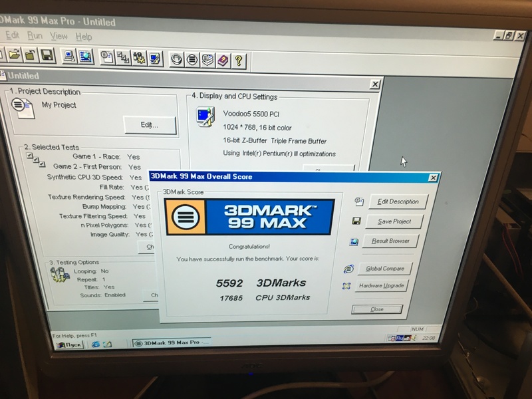Click the gears Testing Options toolbar icon
Screen dimensions: 532x399
coord(139,59)
